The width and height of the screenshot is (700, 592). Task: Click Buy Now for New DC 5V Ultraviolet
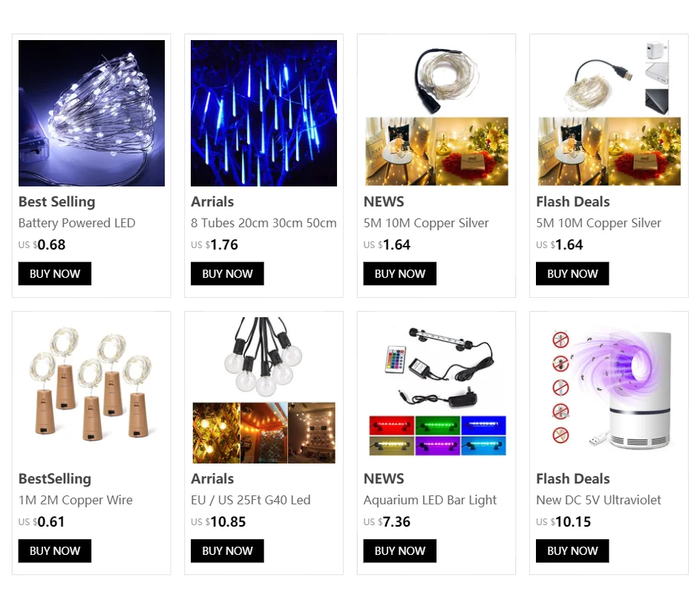pyautogui.click(x=572, y=550)
